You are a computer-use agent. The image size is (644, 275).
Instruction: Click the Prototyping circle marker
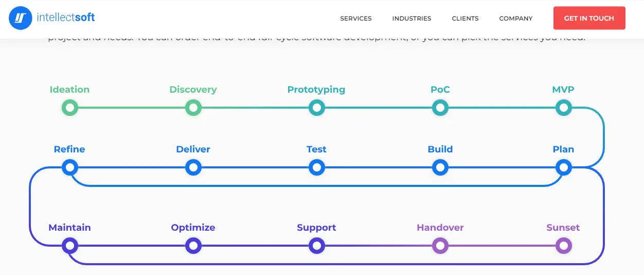point(316,108)
